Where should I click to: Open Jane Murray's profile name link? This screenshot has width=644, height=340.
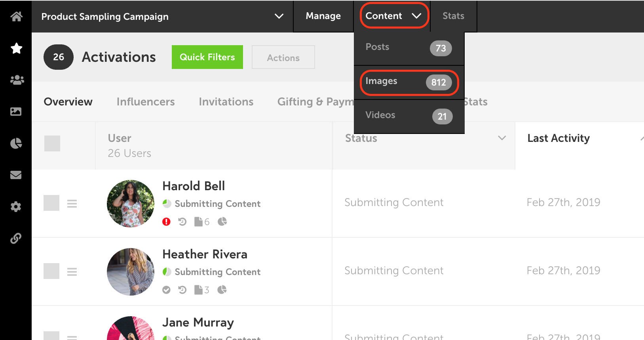(x=198, y=322)
